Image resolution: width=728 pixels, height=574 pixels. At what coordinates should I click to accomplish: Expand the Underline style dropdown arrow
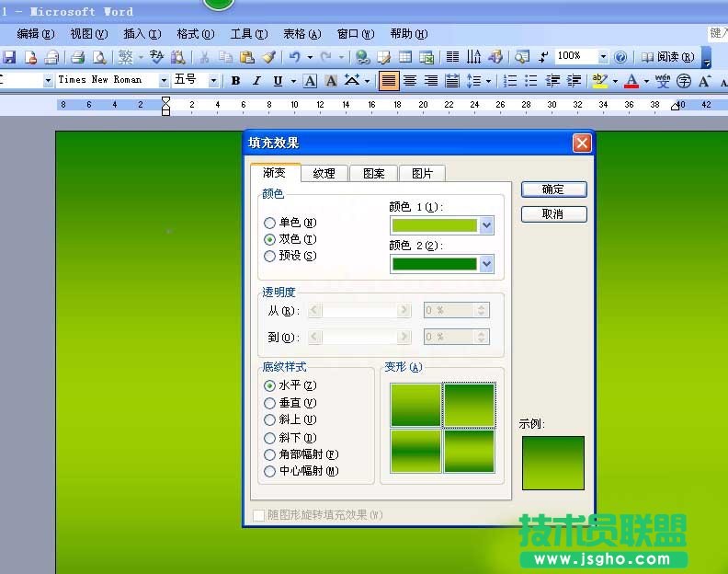[293, 81]
